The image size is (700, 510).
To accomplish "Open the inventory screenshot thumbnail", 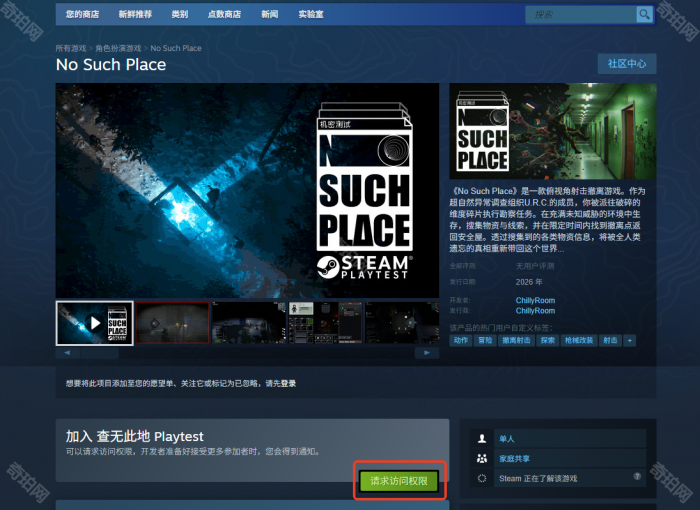I will [x=325, y=323].
